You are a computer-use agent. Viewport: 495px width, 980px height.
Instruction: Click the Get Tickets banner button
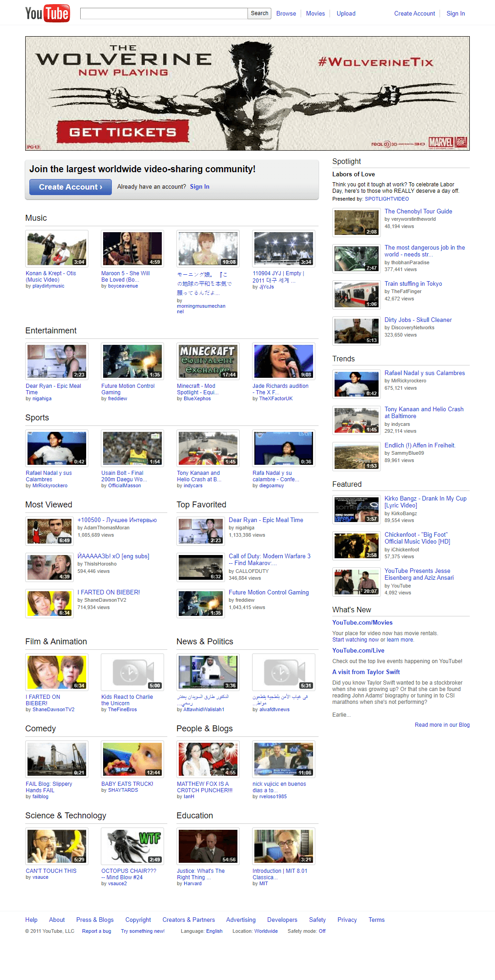(x=123, y=132)
